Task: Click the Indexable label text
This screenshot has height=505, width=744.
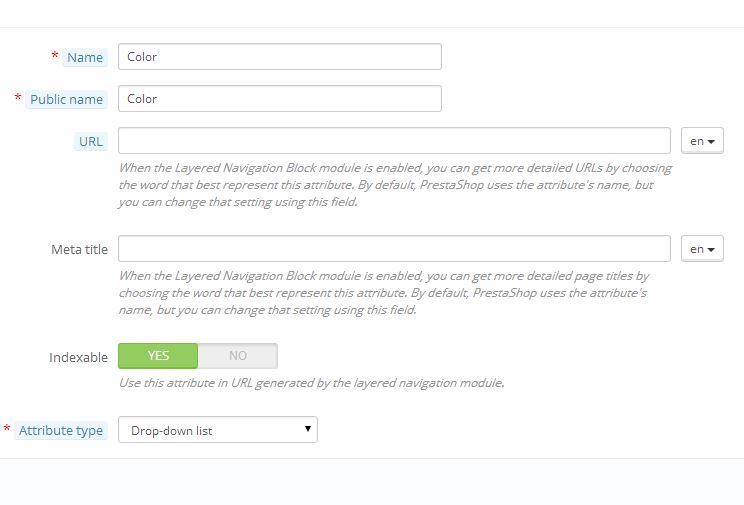Action: point(78,357)
